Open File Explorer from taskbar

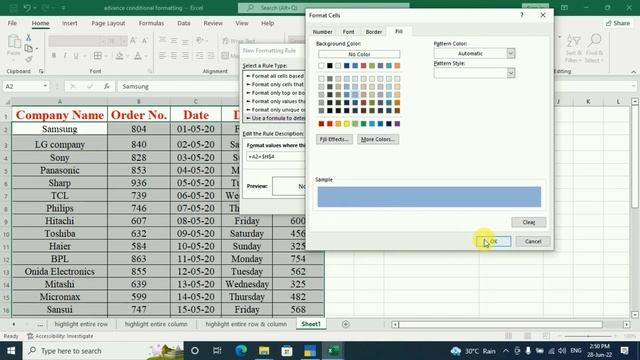point(264,351)
